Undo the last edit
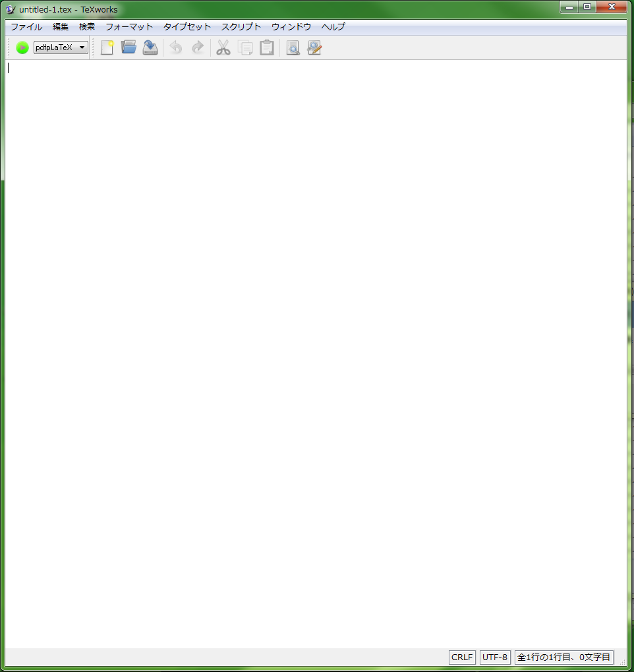 pos(175,47)
